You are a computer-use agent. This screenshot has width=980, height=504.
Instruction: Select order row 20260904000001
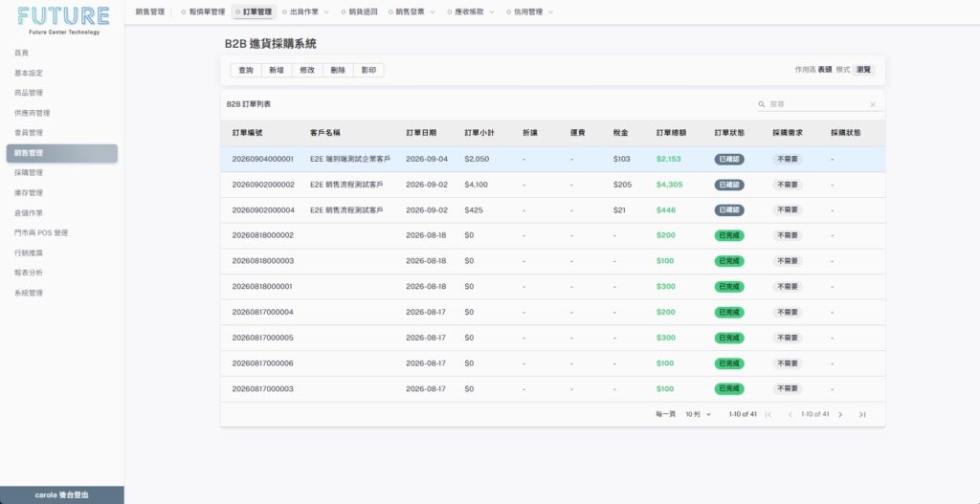point(552,160)
